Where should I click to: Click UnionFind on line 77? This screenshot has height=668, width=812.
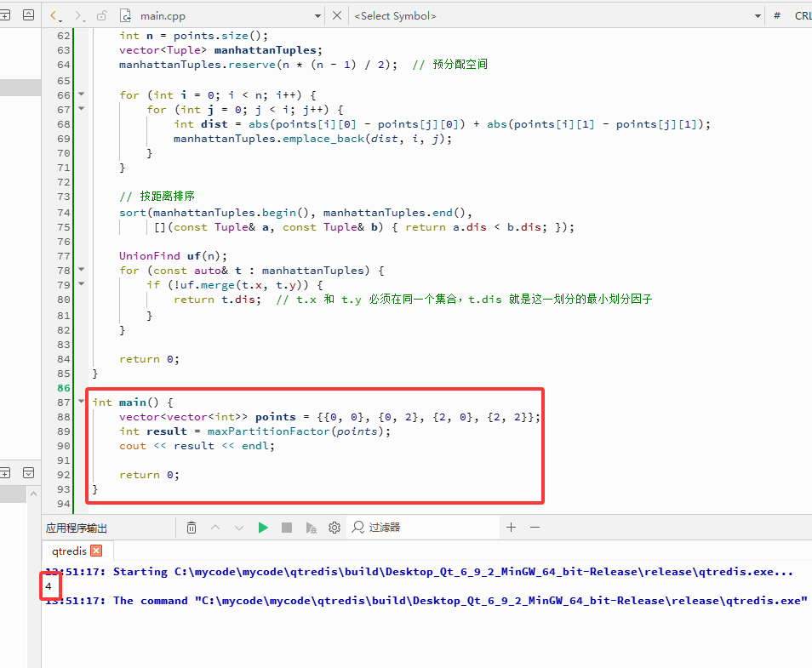pos(150,256)
